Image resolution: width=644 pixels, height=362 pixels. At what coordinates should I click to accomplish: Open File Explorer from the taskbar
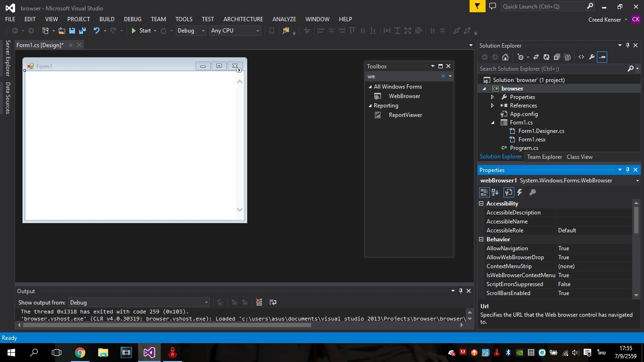[103, 353]
